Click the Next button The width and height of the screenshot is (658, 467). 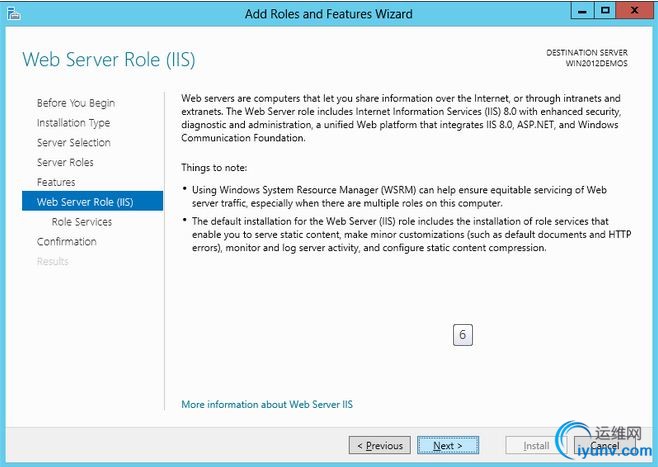(x=448, y=445)
